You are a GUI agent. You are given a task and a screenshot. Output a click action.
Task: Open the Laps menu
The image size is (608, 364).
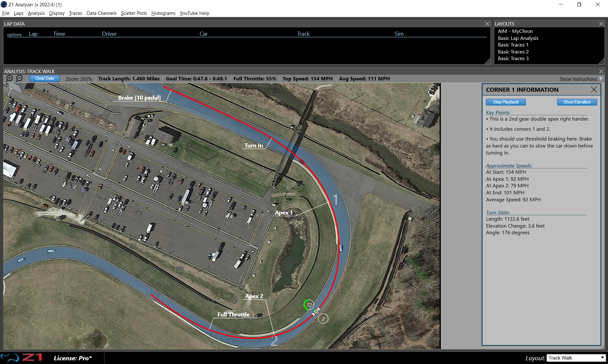(19, 13)
